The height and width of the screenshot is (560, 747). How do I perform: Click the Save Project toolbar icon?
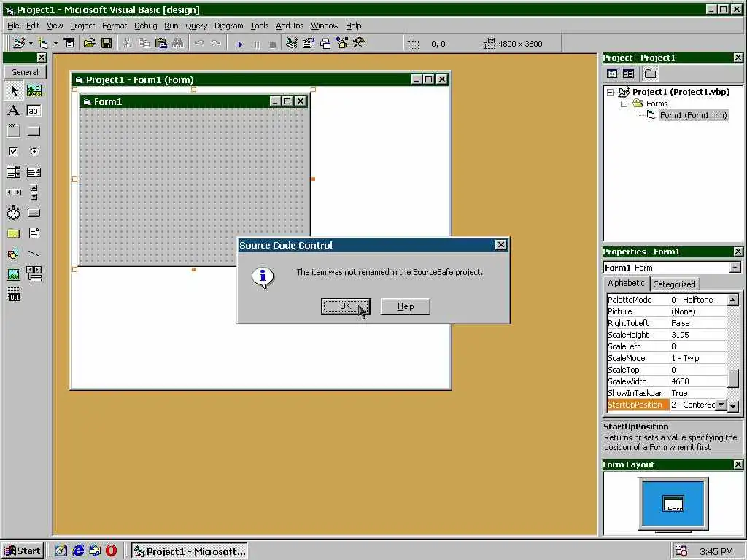(x=107, y=43)
